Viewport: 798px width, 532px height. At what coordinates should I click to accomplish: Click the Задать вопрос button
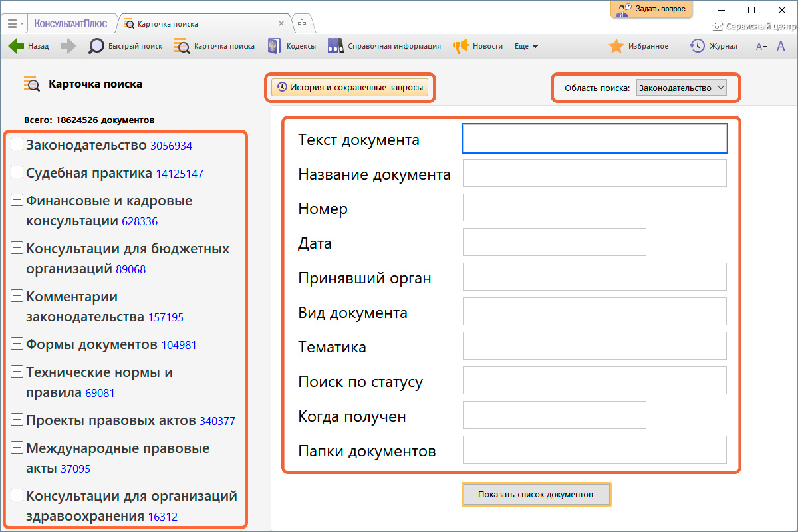pyautogui.click(x=652, y=9)
